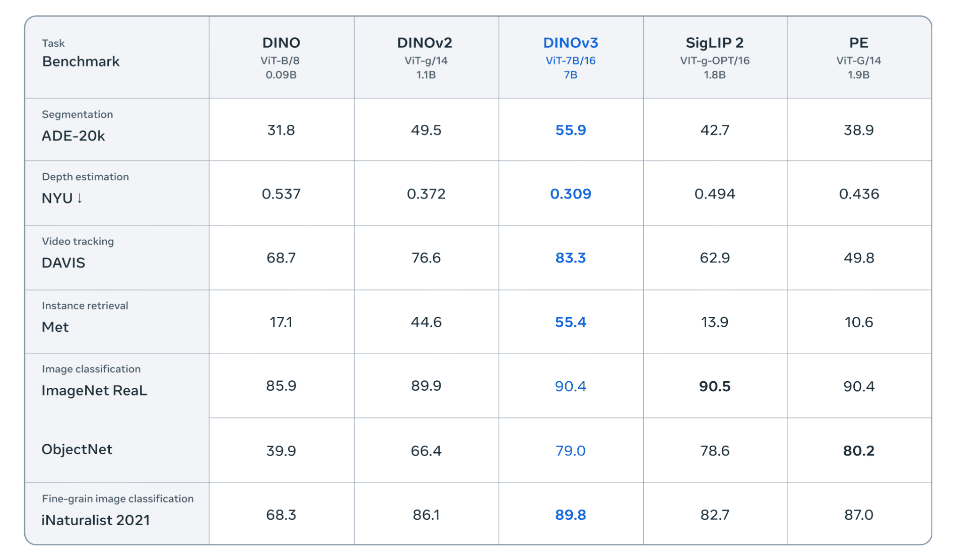Click DINOv3 ADE-20k score 55.9
Image resolution: width=955 pixels, height=560 pixels.
[x=570, y=130]
